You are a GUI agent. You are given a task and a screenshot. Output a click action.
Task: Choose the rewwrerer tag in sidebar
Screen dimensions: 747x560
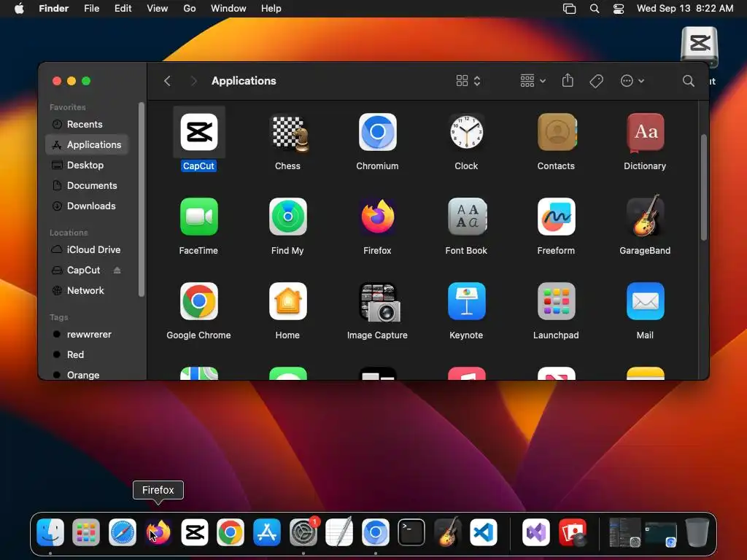click(88, 334)
